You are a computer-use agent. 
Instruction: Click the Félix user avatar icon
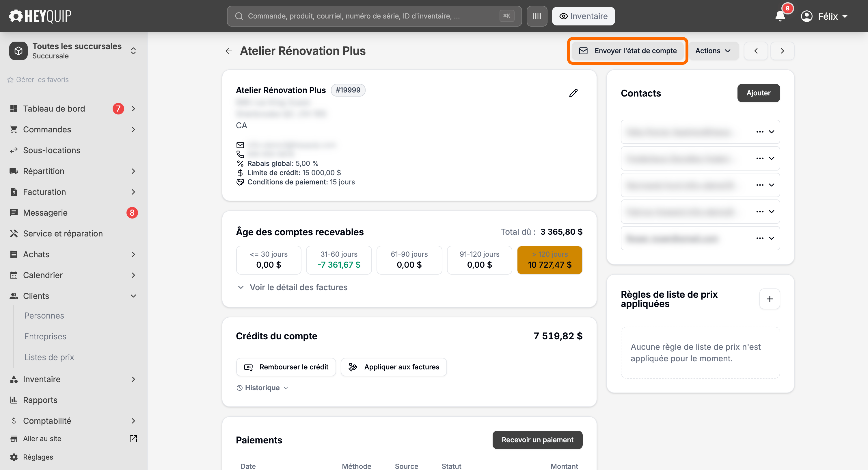807,16
